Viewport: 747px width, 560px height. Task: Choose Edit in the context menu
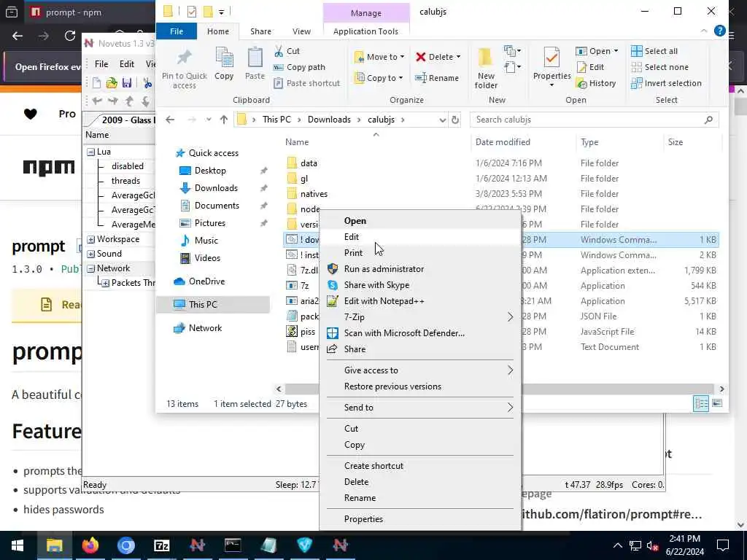click(419, 237)
